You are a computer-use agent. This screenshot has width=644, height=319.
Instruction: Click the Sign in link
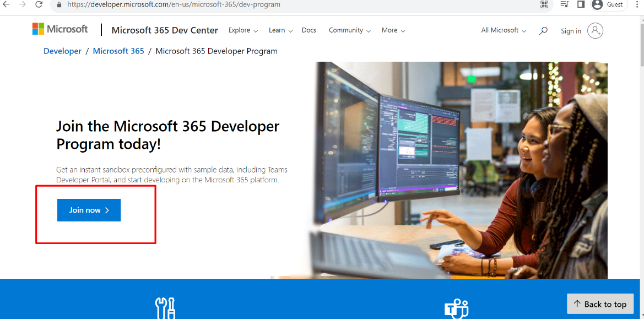pyautogui.click(x=571, y=31)
